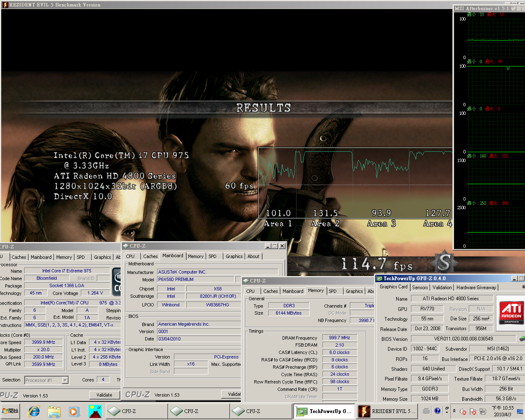The width and height of the screenshot is (525, 420).
Task: Click BIOS Brand American Megatrends Inc.
Action: 199,324
